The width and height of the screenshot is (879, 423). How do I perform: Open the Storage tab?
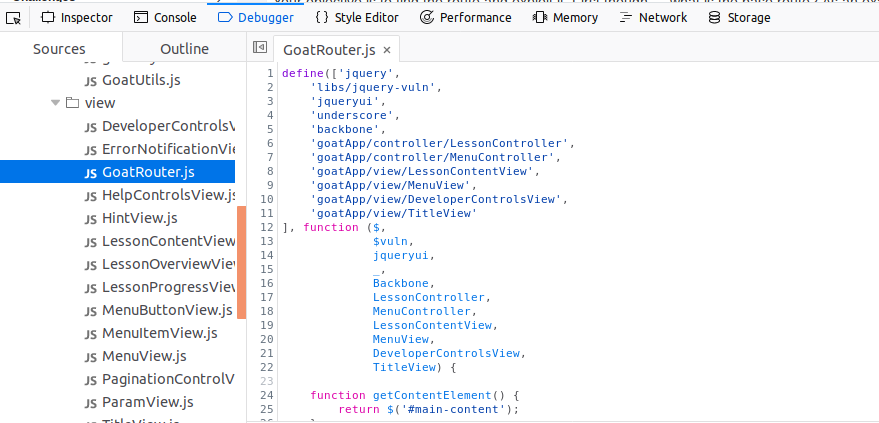click(739, 17)
